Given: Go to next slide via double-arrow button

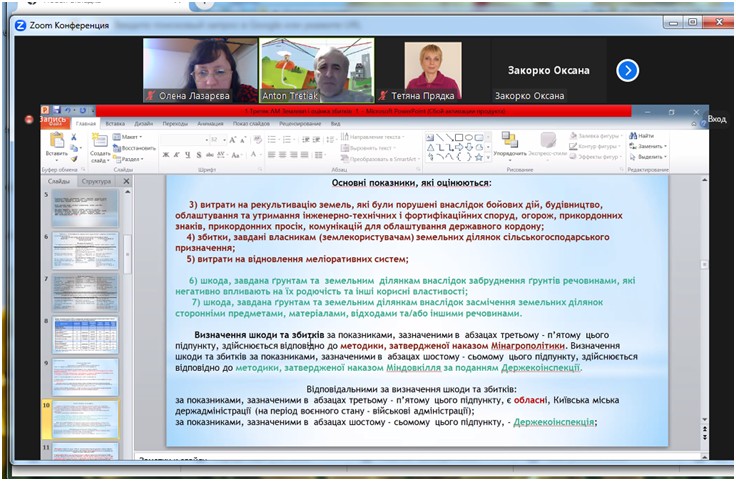Looking at the screenshot, I should pos(705,437).
